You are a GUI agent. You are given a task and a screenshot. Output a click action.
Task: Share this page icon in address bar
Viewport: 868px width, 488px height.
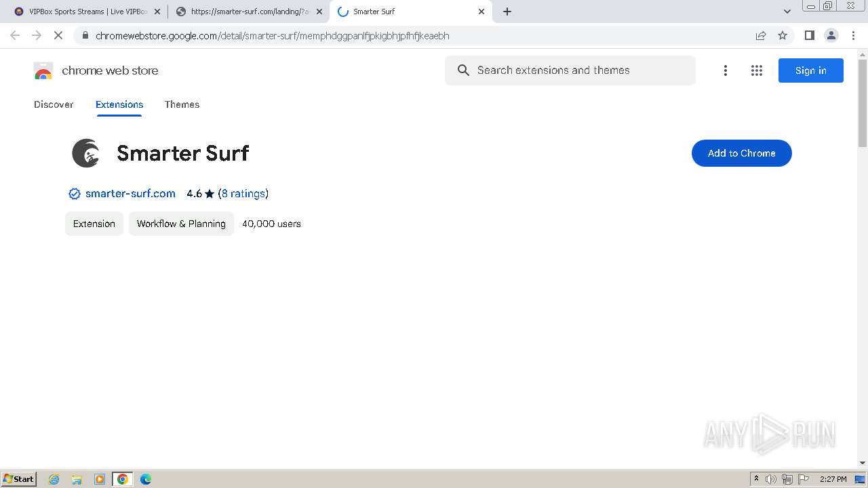[761, 36]
